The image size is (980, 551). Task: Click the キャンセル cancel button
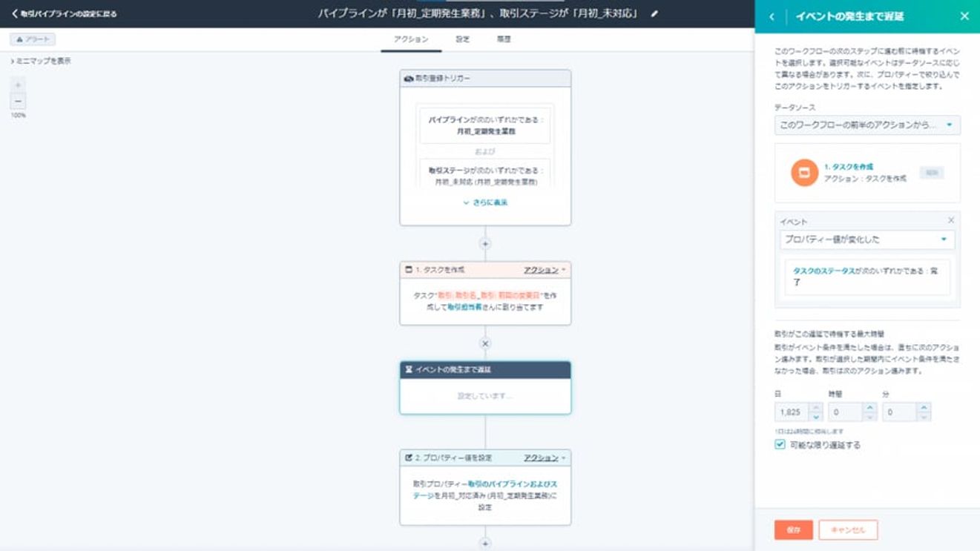(x=848, y=529)
